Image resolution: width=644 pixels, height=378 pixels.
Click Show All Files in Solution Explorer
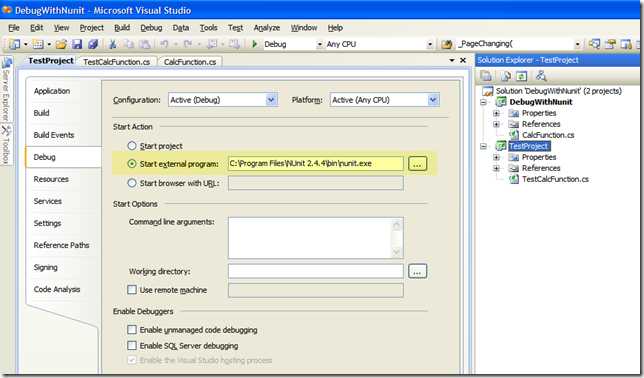pyautogui.click(x=506, y=76)
